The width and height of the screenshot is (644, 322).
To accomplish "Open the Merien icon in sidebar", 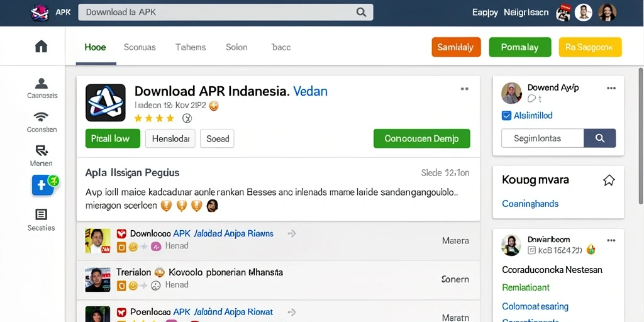I will click(42, 151).
